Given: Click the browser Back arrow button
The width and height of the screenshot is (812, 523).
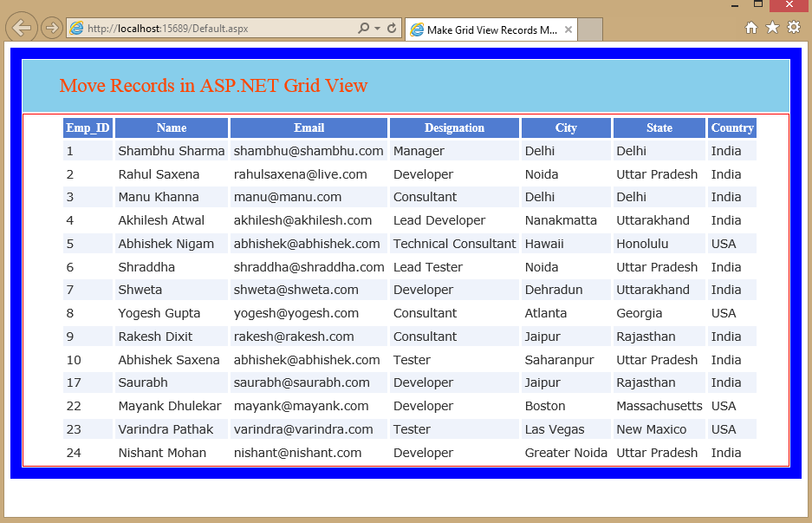Looking at the screenshot, I should (22, 28).
